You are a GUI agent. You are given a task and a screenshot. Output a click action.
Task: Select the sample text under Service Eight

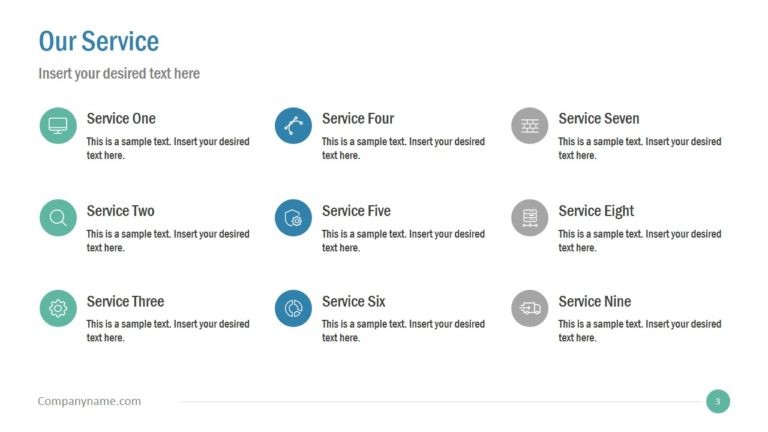coord(639,241)
